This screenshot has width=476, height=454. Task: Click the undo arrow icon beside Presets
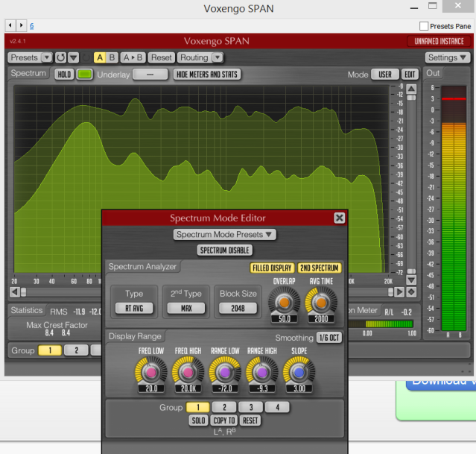[60, 57]
